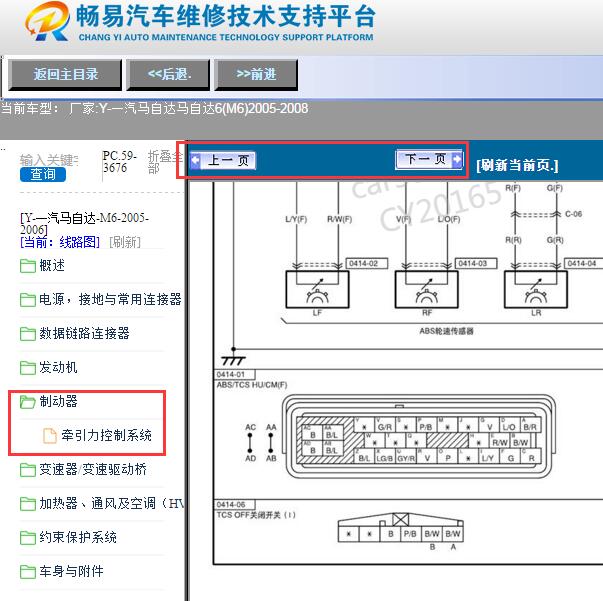Image resolution: width=603 pixels, height=601 pixels.
Task: Click the L/Y(F) wire label
Action: (x=296, y=219)
